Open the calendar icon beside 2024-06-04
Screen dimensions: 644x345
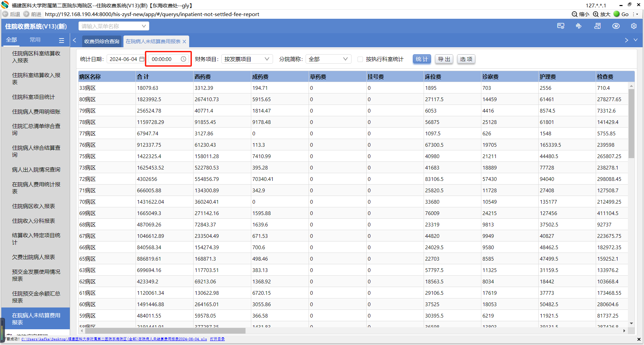pos(142,59)
